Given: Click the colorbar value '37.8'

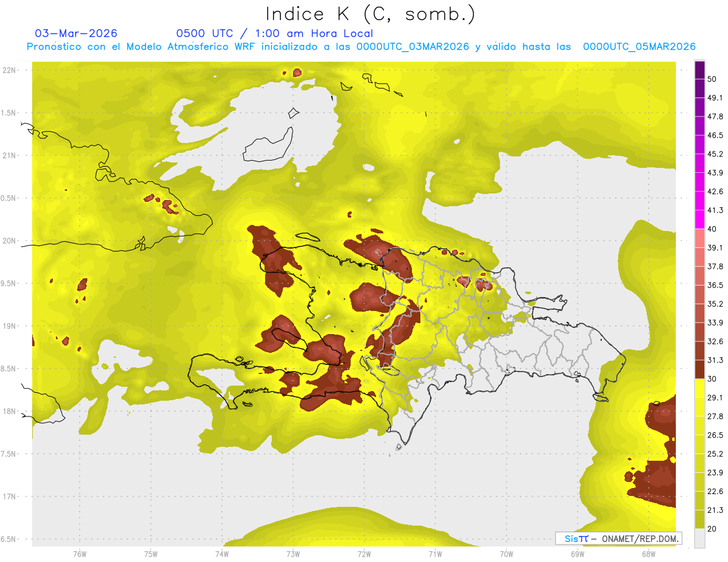Looking at the screenshot, I should click(x=716, y=266).
